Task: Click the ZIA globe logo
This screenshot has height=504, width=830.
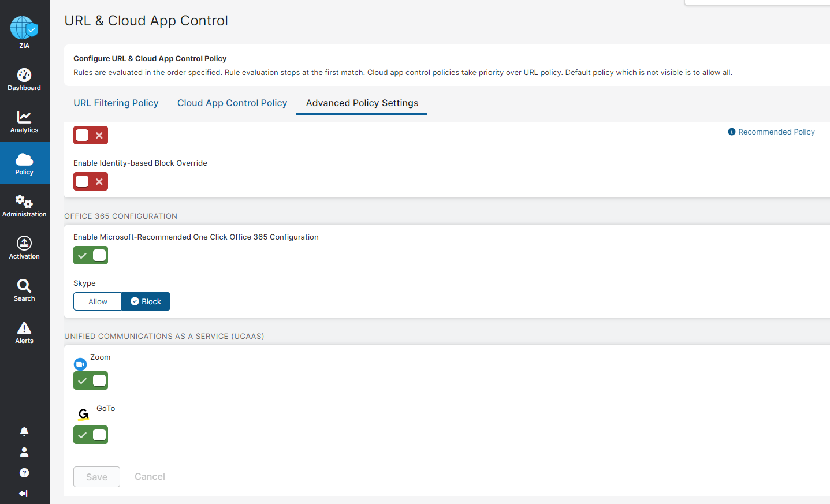Action: tap(24, 28)
